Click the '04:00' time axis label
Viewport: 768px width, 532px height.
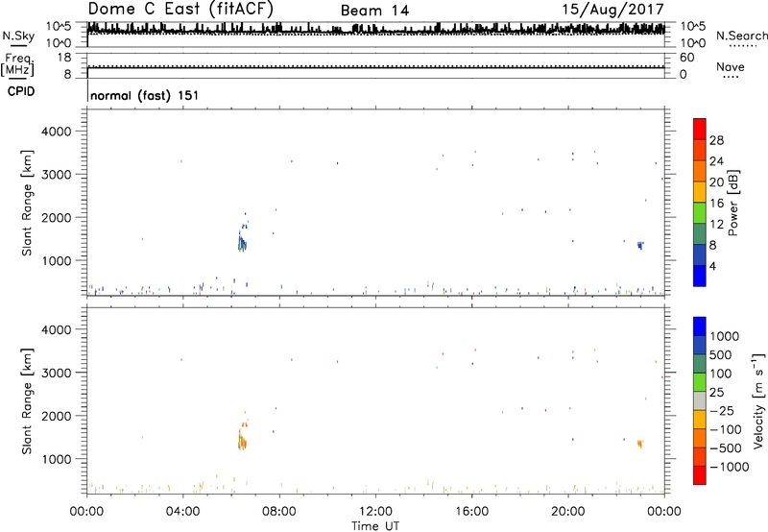click(x=182, y=512)
